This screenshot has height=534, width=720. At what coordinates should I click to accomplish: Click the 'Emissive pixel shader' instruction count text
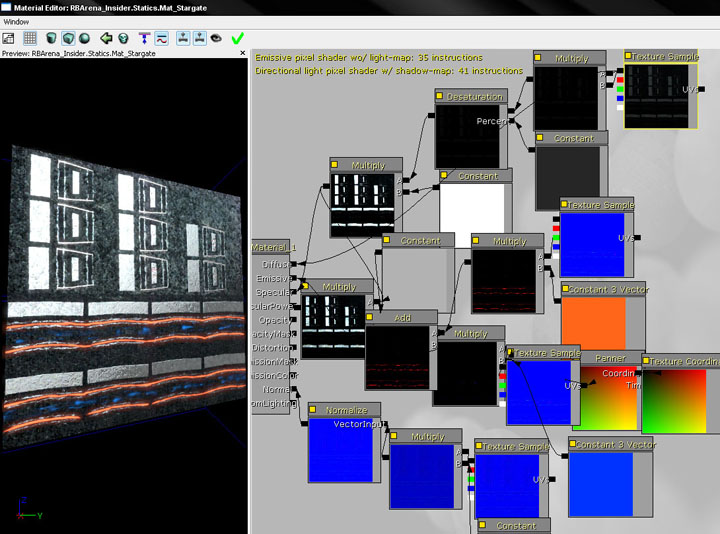pyautogui.click(x=369, y=57)
